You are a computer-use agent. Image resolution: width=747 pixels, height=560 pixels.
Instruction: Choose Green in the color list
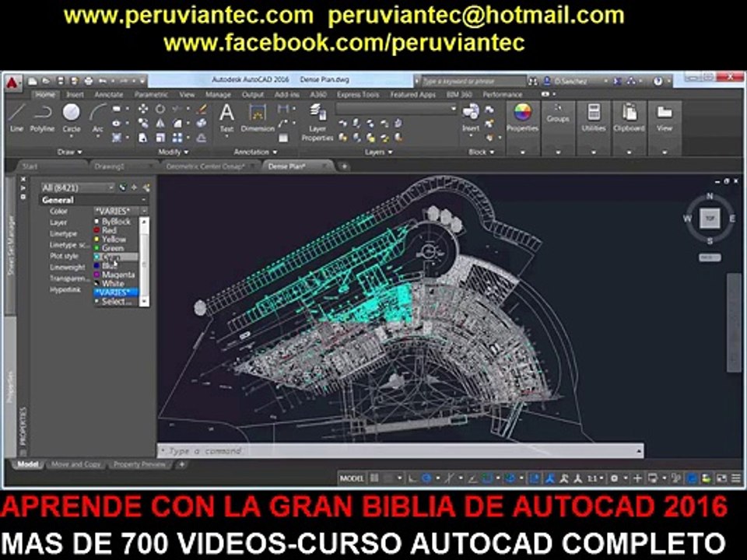(116, 248)
